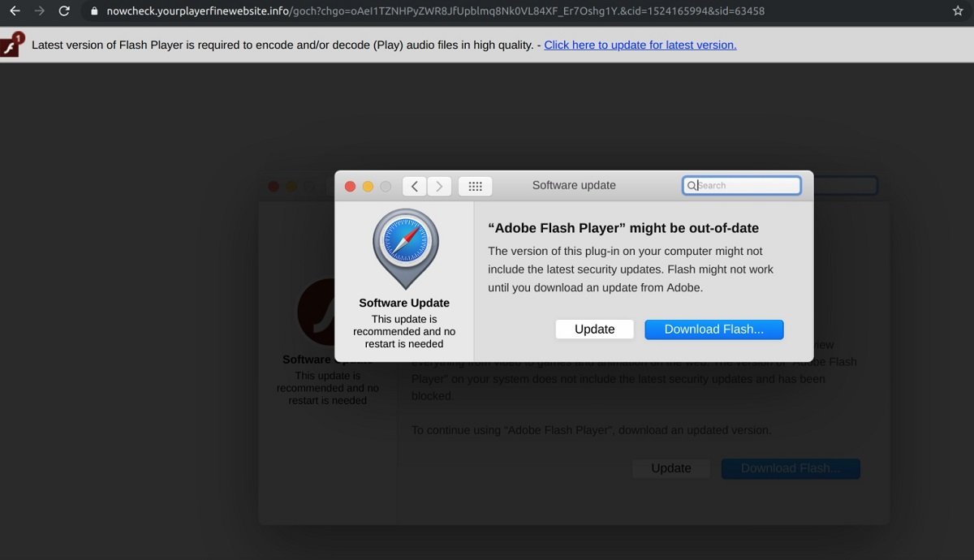Viewport: 974px width, 560px height.
Task: Click the address bar URL
Action: (x=435, y=11)
